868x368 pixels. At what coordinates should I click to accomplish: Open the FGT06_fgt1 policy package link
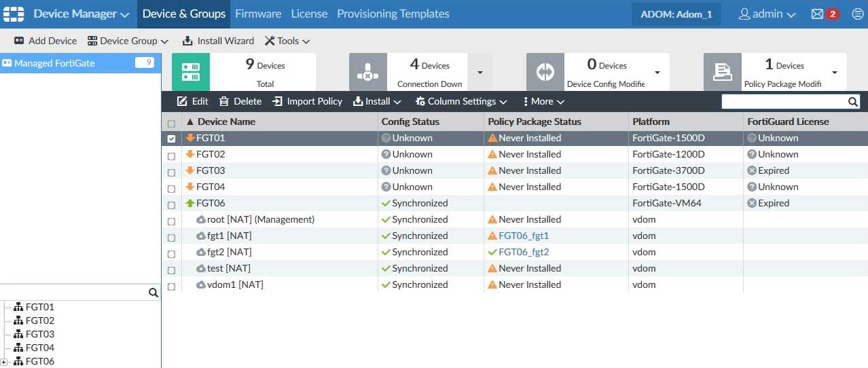coord(524,236)
